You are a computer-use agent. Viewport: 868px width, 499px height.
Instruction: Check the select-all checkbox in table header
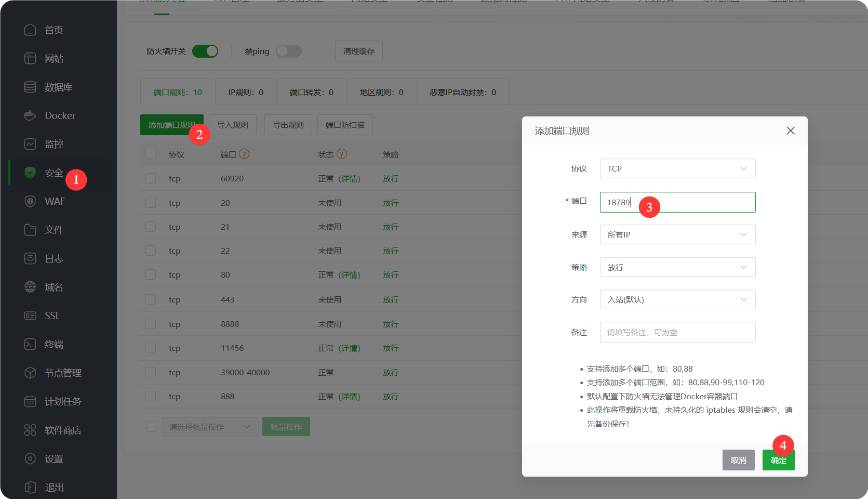click(x=151, y=154)
